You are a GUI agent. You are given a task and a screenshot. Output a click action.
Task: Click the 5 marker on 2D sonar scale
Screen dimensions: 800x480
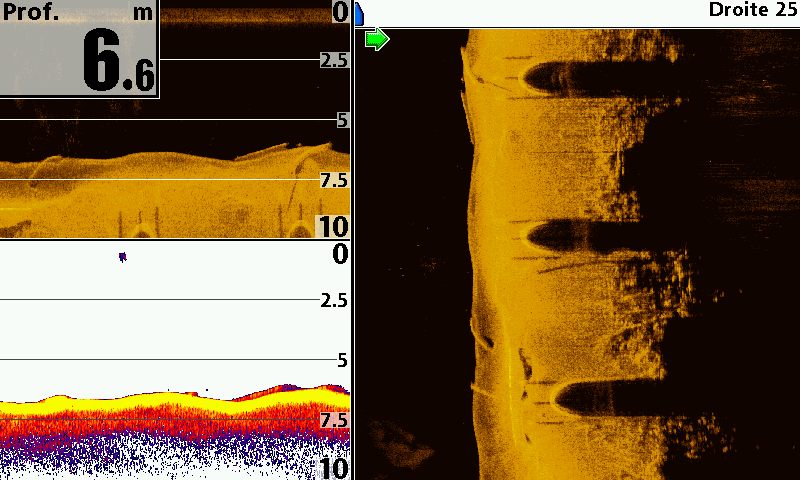click(342, 360)
